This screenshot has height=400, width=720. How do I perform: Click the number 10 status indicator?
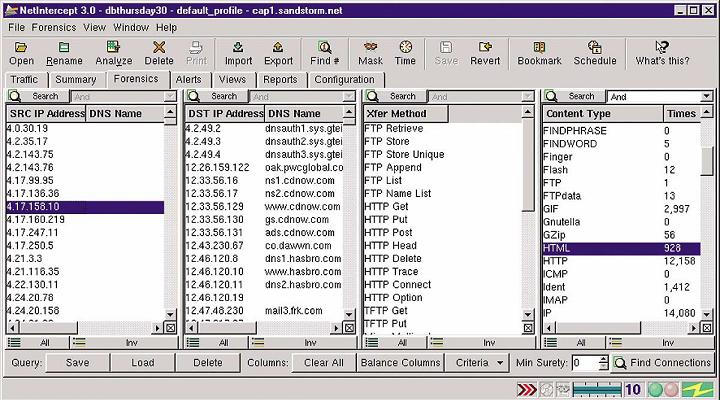[633, 390]
